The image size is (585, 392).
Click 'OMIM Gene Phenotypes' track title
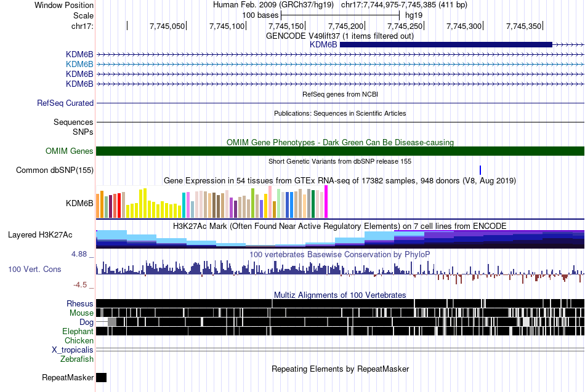coord(340,143)
